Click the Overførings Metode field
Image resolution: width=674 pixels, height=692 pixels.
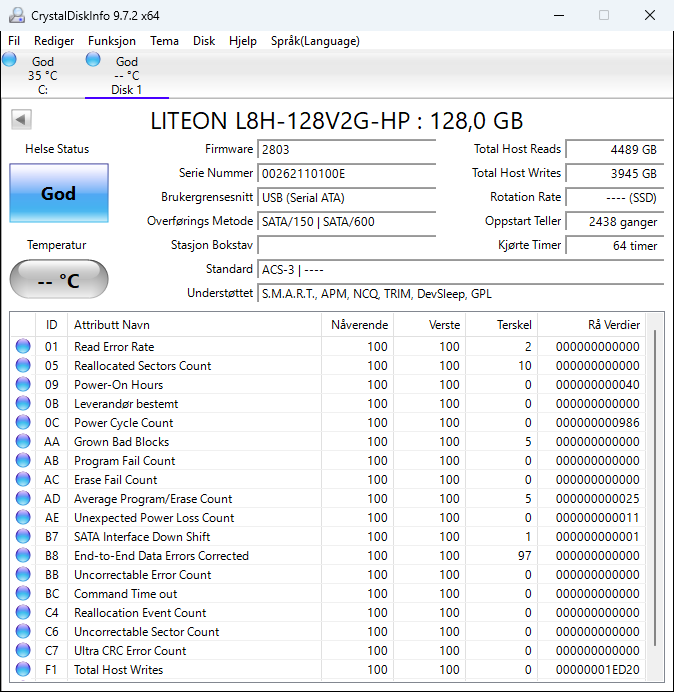coord(346,222)
